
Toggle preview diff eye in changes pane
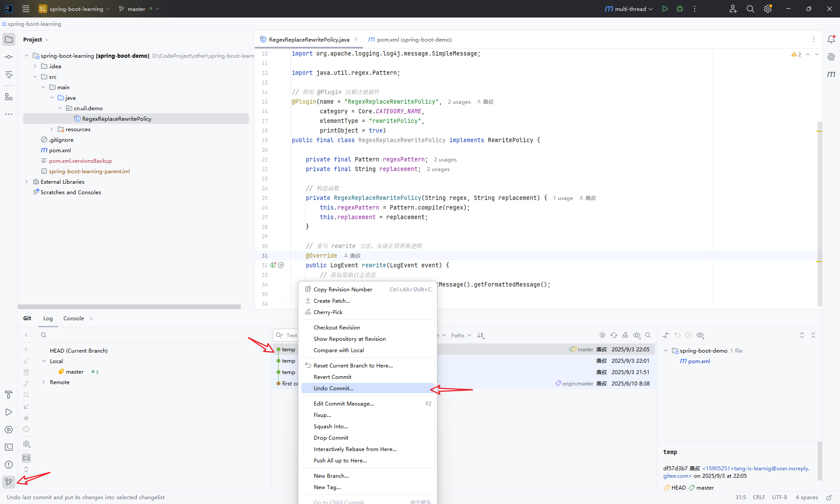[x=700, y=335]
